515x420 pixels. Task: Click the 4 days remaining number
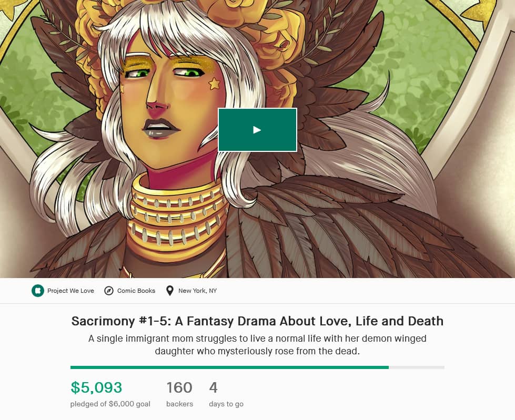coord(213,388)
